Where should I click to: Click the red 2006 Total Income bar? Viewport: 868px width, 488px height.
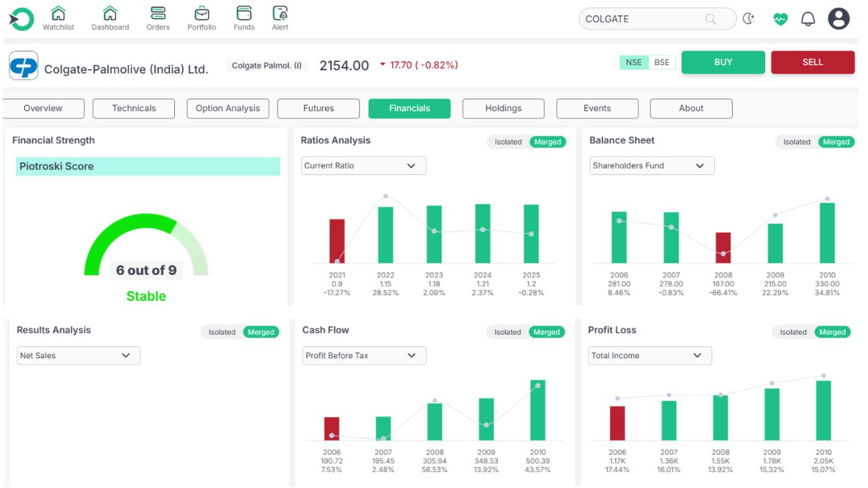tap(618, 423)
